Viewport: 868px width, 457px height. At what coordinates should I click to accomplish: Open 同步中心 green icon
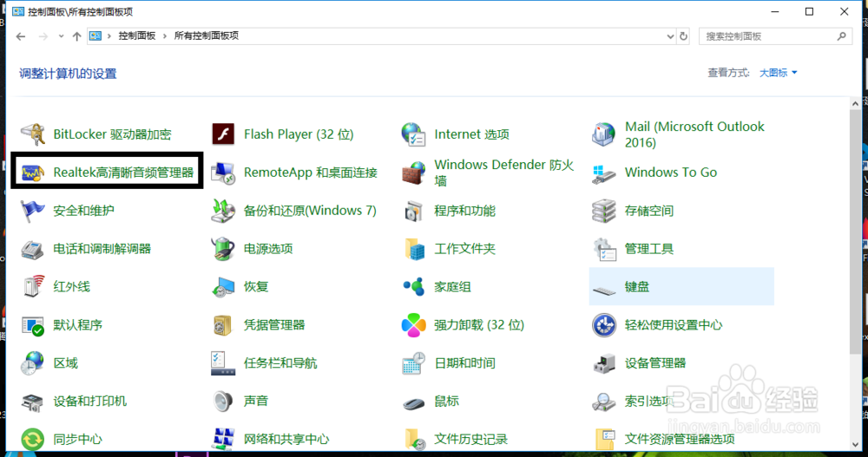click(33, 440)
